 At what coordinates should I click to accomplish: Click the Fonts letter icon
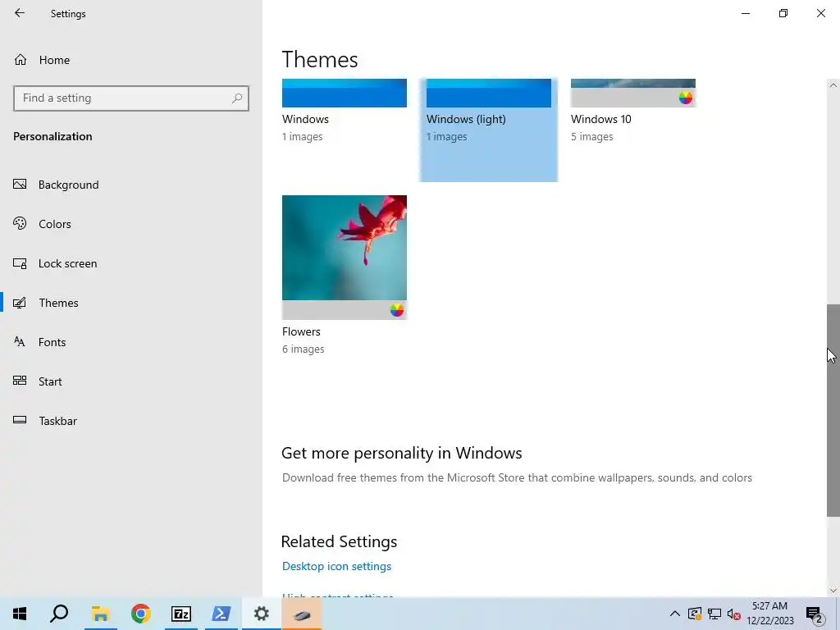pyautogui.click(x=20, y=342)
